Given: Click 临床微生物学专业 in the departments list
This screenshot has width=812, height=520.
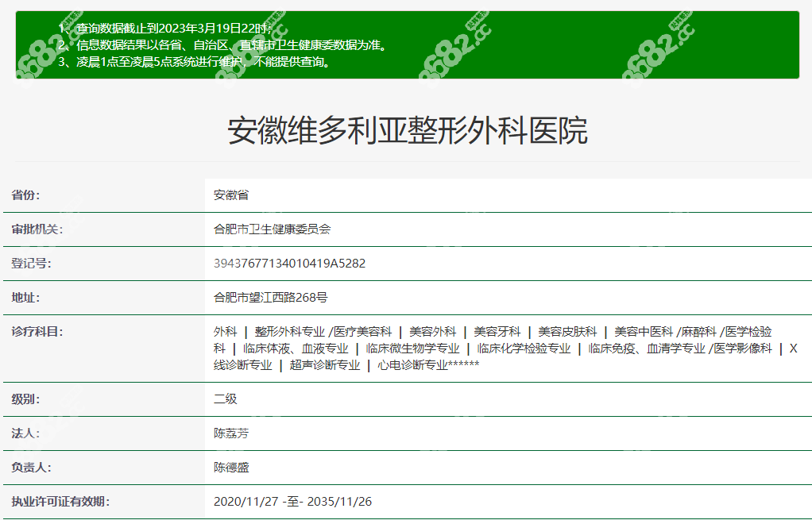Looking at the screenshot, I should pos(412,349).
